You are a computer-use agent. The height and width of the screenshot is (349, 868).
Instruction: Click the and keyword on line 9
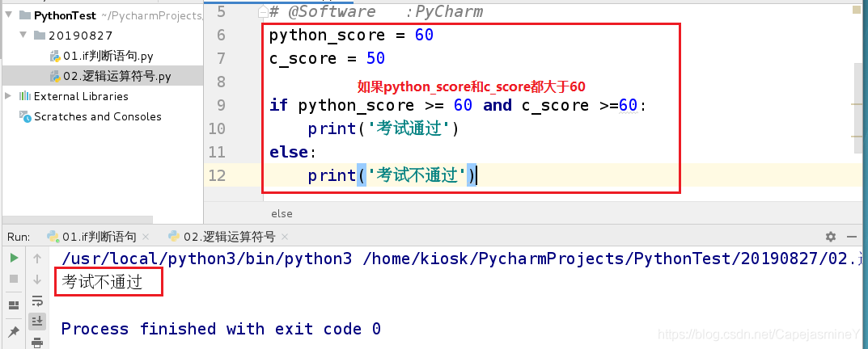click(x=498, y=105)
